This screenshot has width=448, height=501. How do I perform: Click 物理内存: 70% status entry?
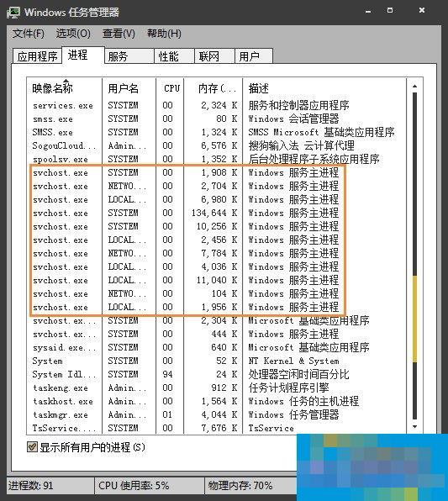240,486
